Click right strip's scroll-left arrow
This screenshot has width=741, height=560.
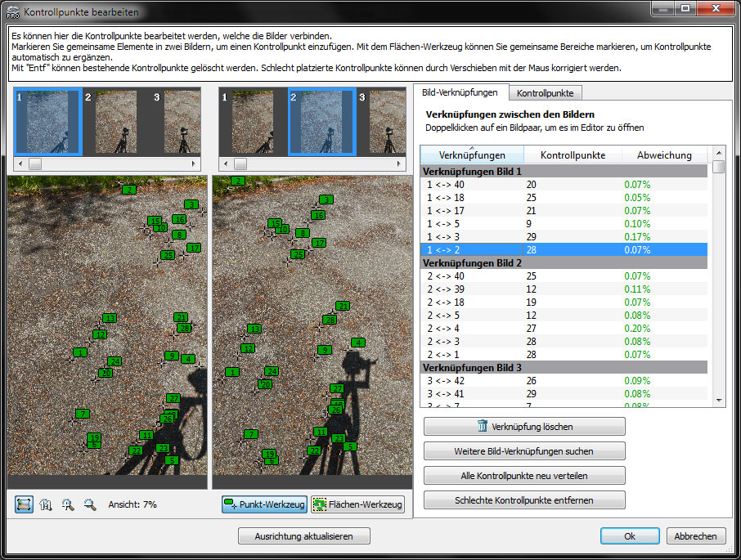[226, 164]
